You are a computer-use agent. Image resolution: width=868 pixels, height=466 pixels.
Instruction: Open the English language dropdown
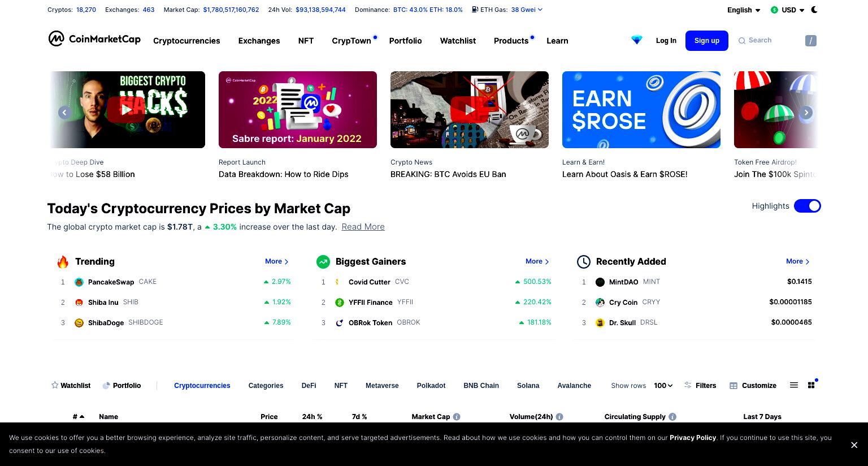[x=744, y=10]
